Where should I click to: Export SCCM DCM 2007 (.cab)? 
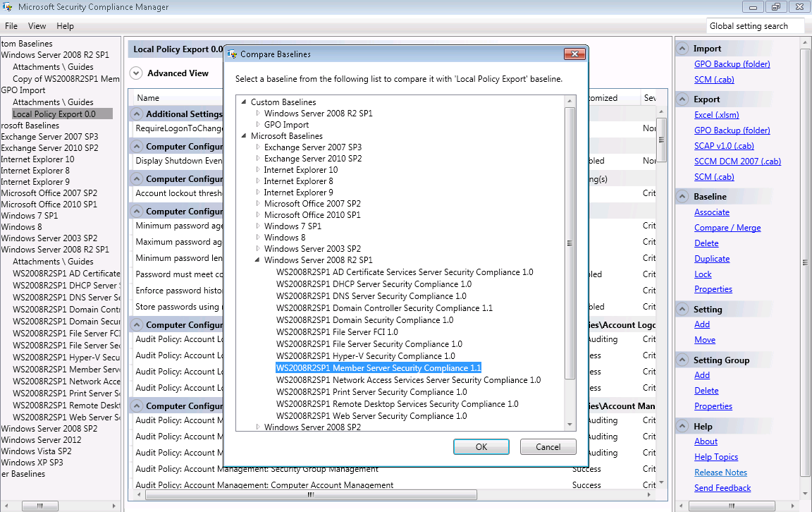(737, 161)
